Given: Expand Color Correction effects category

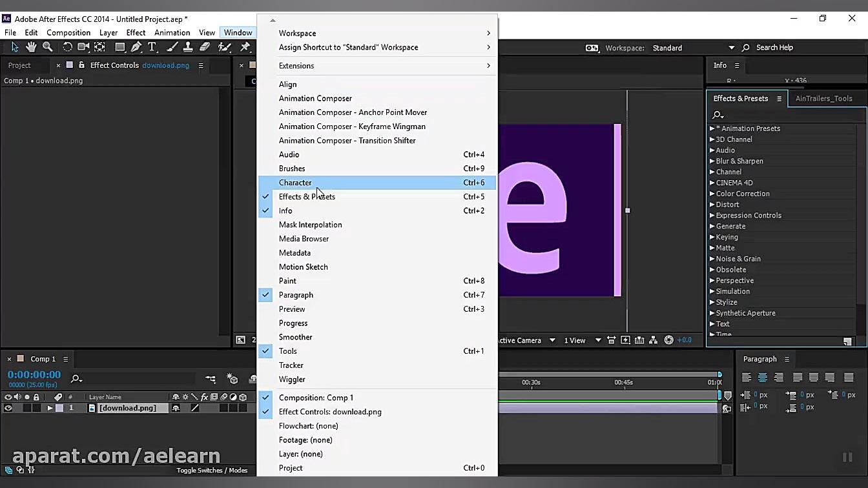Looking at the screenshot, I should coord(712,194).
